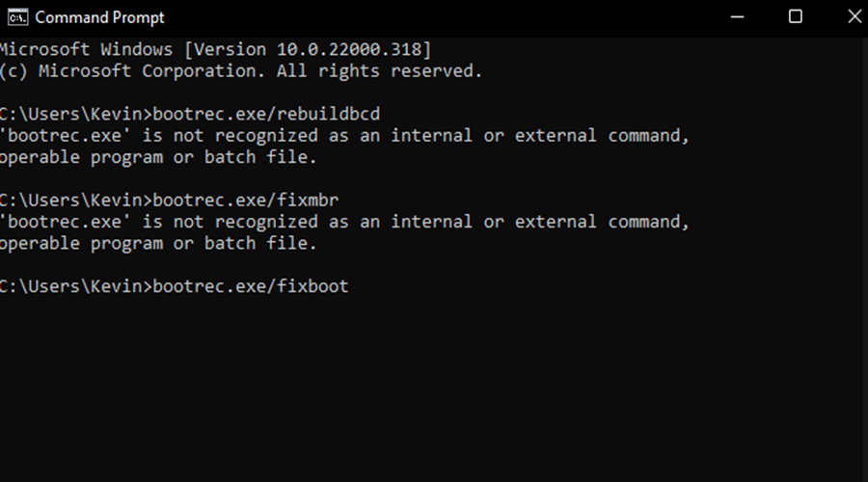Click the words Microsoft Windows on first line
The image size is (868, 482).
pos(86,50)
